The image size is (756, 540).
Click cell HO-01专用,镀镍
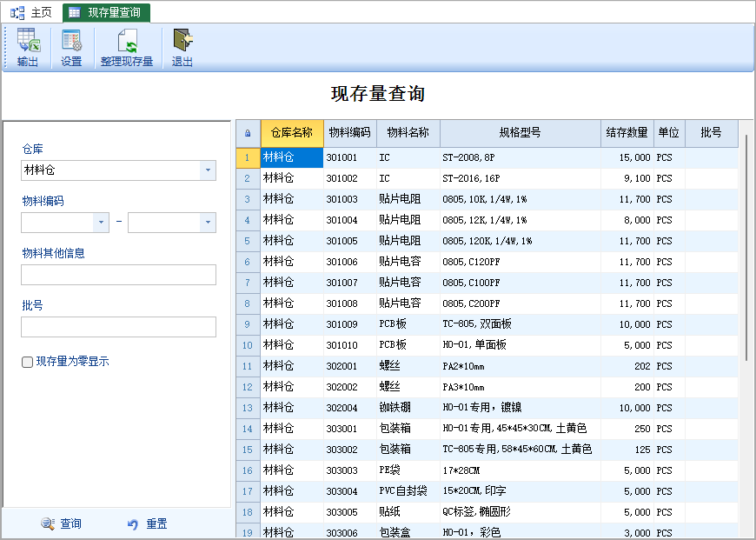pyautogui.click(x=521, y=408)
